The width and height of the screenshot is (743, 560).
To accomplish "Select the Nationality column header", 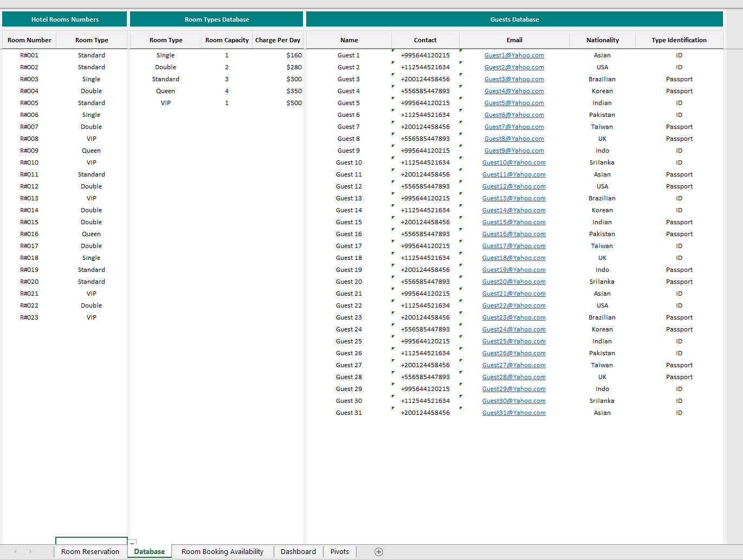I will pos(603,40).
